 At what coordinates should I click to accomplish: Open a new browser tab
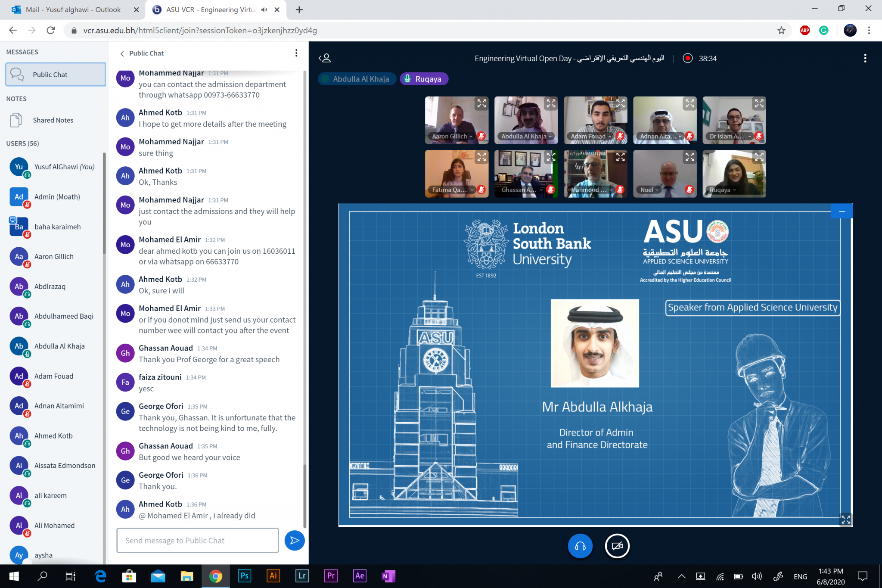coord(299,9)
